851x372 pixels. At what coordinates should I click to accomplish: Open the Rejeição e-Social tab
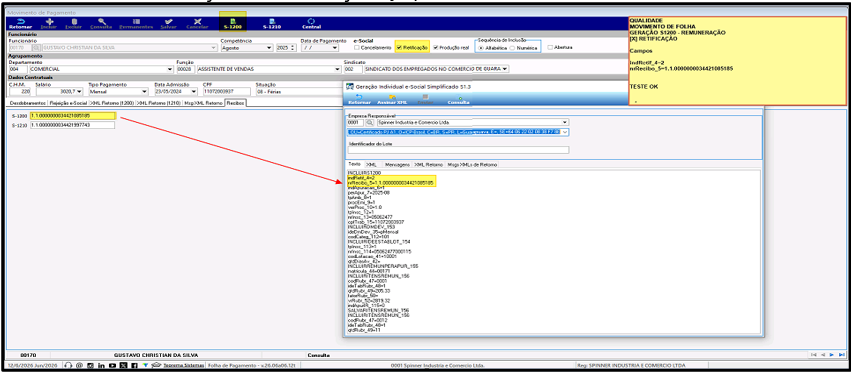pos(68,103)
